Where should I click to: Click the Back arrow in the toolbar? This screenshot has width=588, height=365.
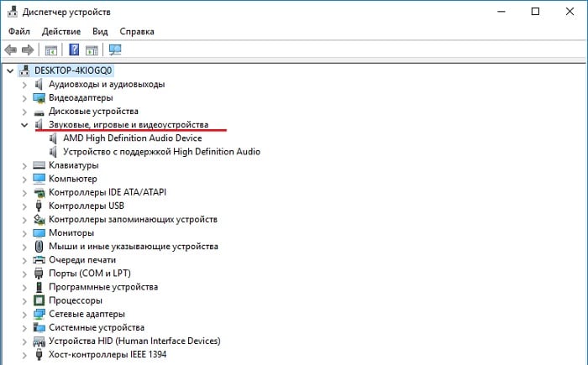11,50
